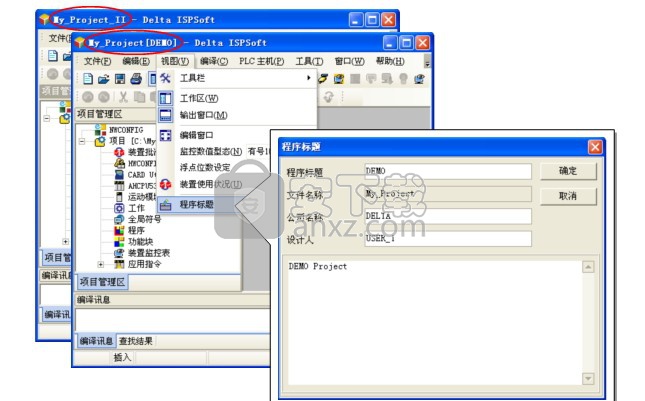Viewport: 645px width, 401px height.
Task: Open toolbar options chevron at menu bar end
Action: pyautogui.click(x=427, y=64)
